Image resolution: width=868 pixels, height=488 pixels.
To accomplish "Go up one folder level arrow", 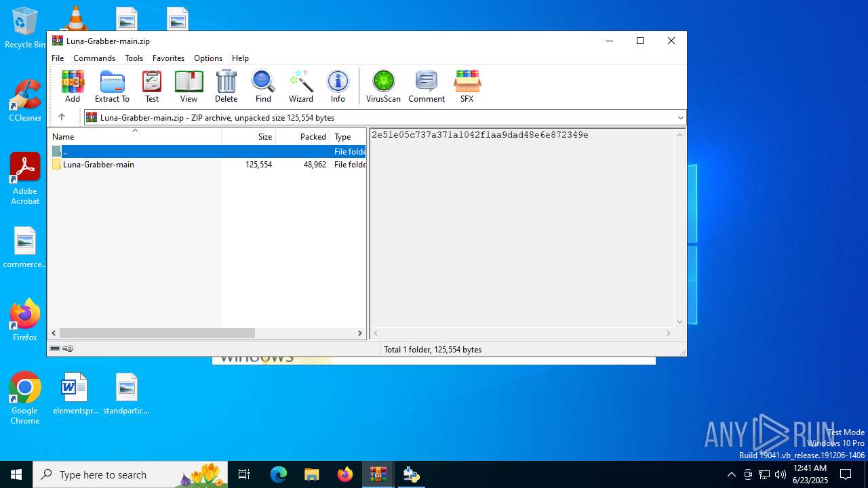I will [61, 117].
